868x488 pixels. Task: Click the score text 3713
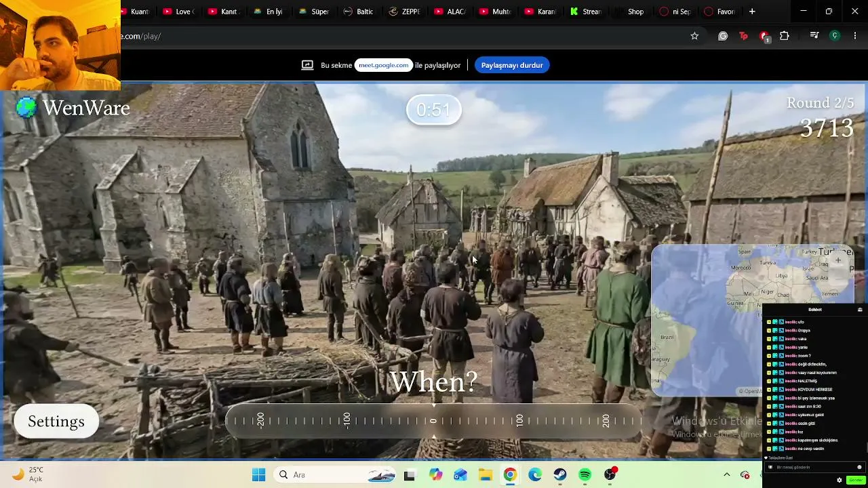827,127
